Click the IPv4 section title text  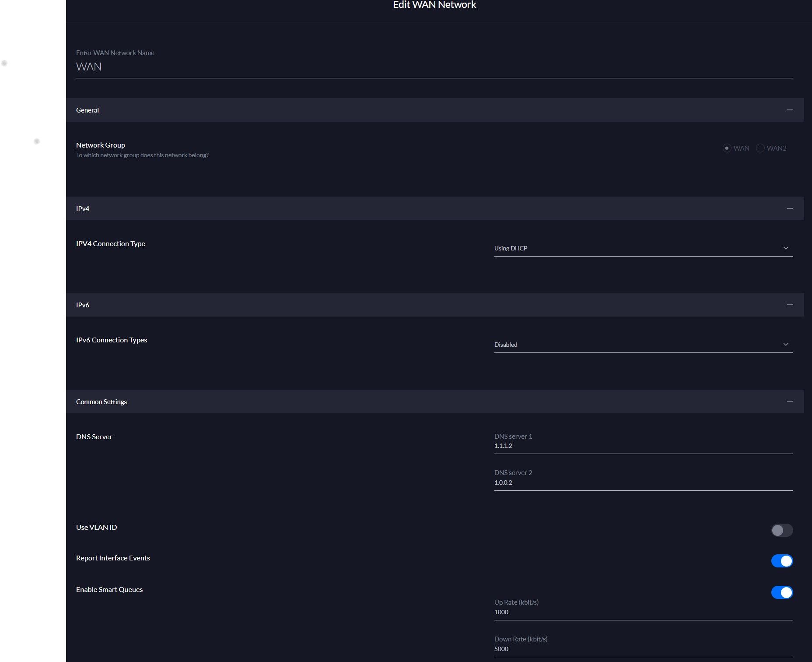tap(83, 209)
